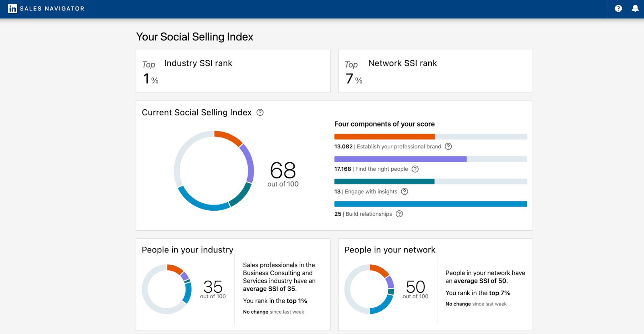Click 'You rank in the top 1%' text

[275, 301]
